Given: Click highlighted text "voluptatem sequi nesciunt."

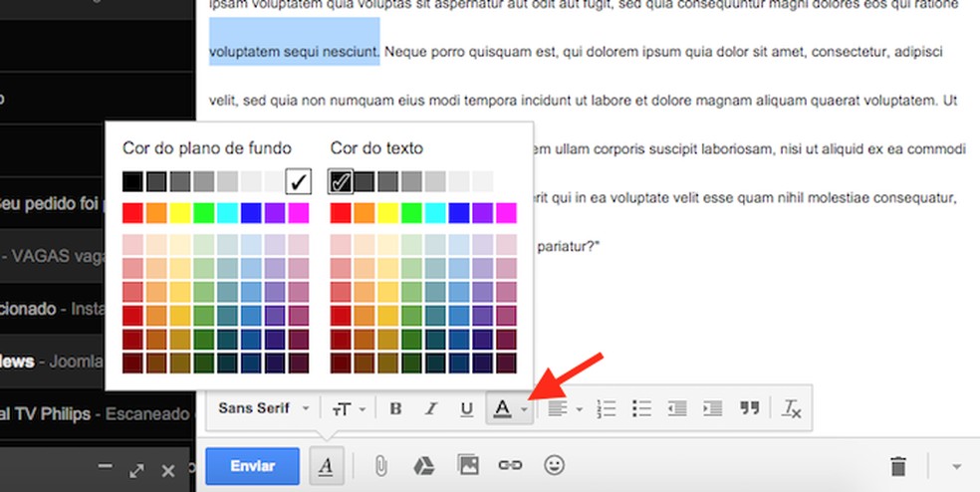Looking at the screenshot, I should click(295, 52).
